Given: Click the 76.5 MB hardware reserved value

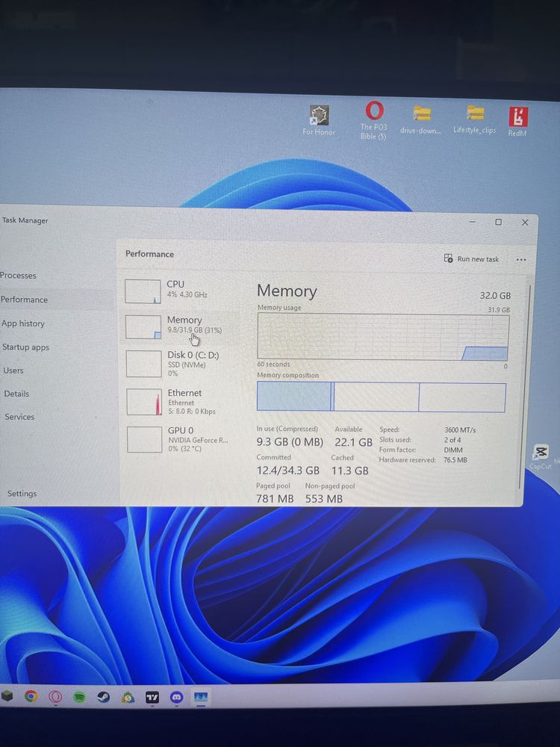Looking at the screenshot, I should coord(455,460).
